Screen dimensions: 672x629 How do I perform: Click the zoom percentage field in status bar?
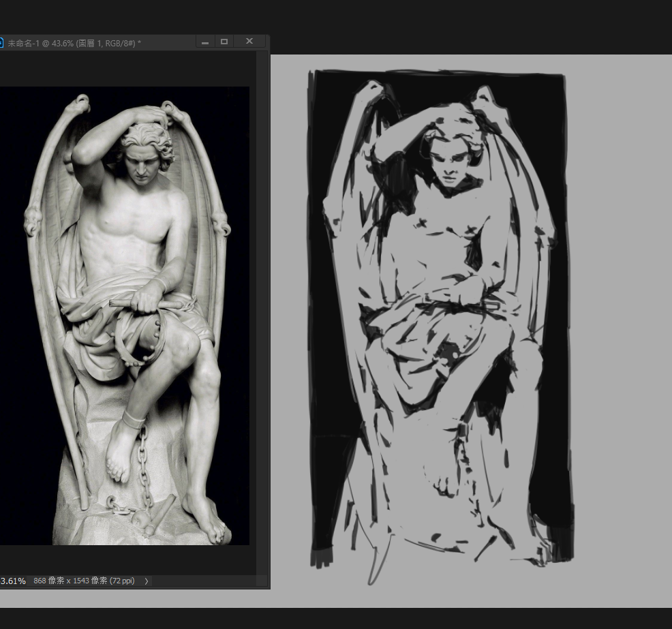[x=13, y=581]
